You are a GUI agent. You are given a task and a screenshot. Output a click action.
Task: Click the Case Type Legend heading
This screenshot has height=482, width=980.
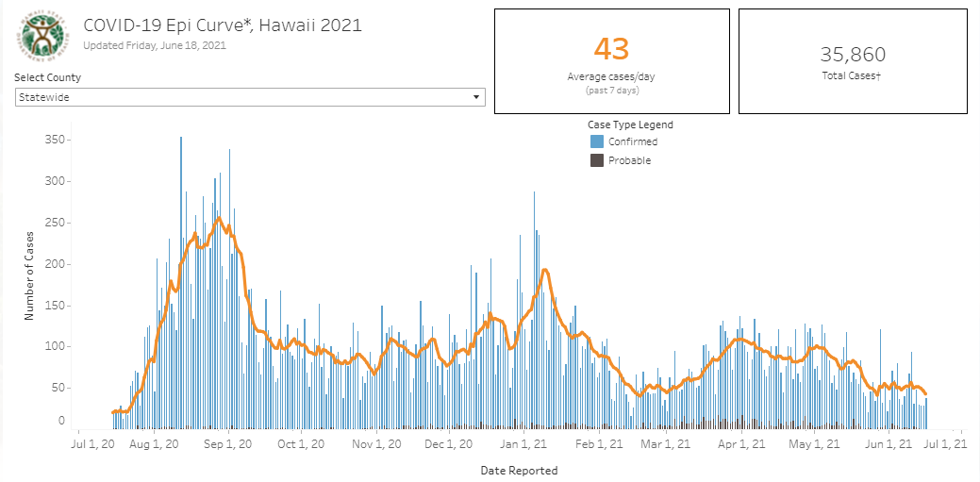tap(630, 125)
